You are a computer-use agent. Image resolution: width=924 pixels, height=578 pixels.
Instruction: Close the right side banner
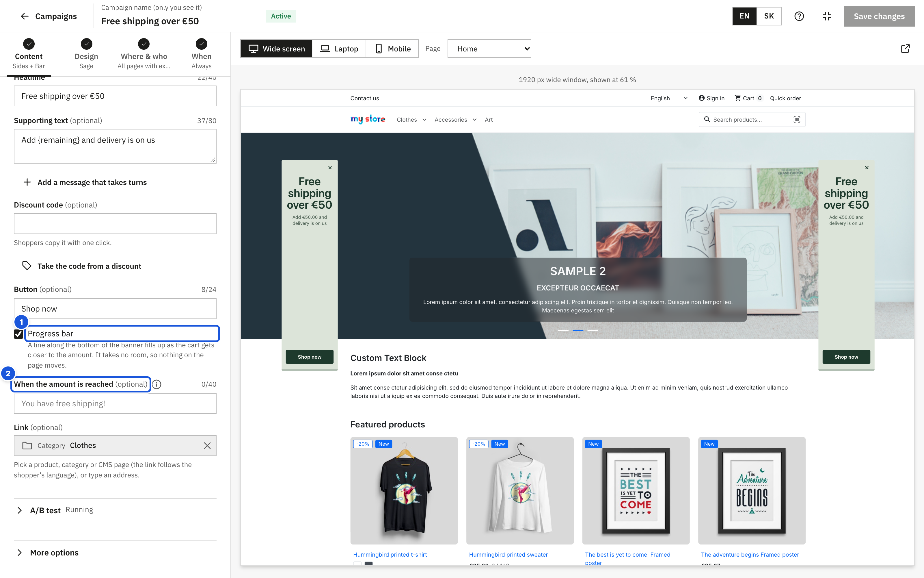tap(867, 168)
